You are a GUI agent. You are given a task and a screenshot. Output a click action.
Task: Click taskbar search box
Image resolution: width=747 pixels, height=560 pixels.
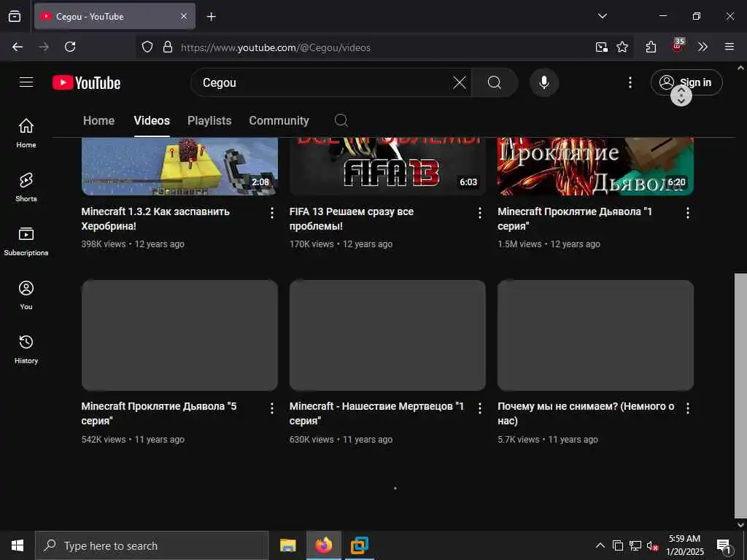point(152,545)
